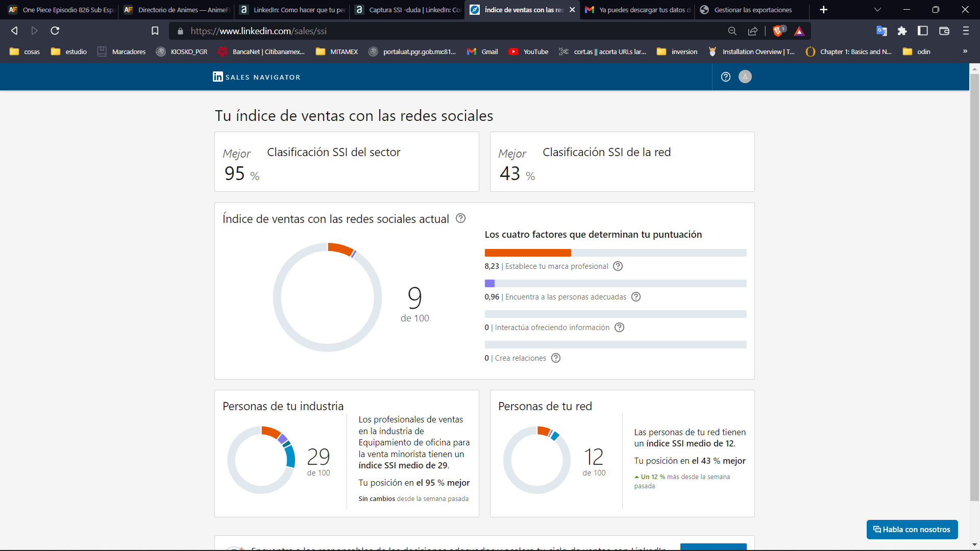Switch to One Piece Episodio 826 tab

[x=60, y=10]
